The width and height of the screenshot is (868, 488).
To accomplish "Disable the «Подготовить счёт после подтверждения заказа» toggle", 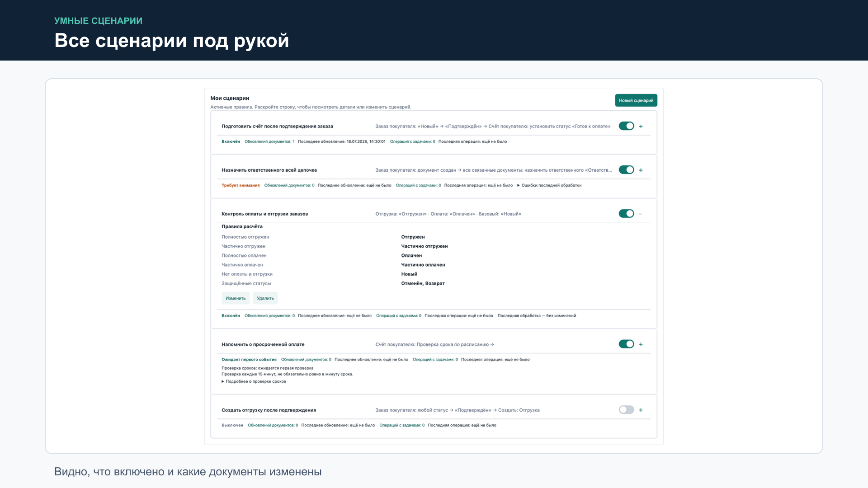I will point(626,126).
